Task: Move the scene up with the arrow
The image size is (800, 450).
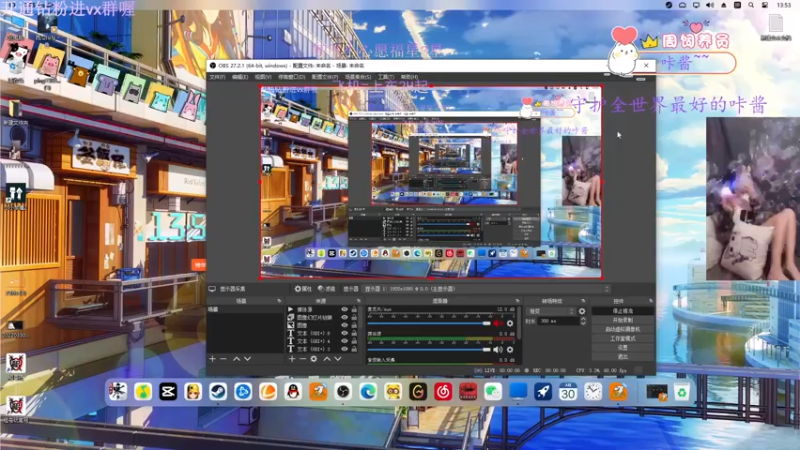Action: (237, 359)
